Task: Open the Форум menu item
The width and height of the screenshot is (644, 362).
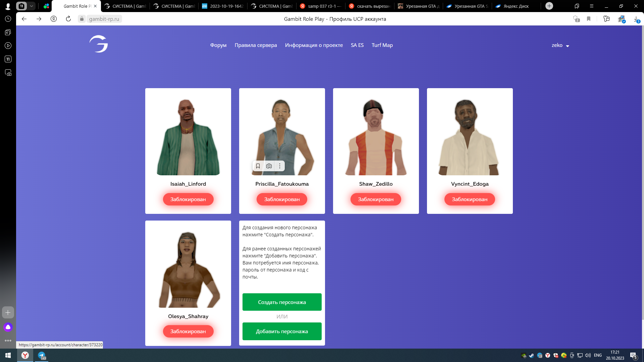Action: [x=218, y=45]
